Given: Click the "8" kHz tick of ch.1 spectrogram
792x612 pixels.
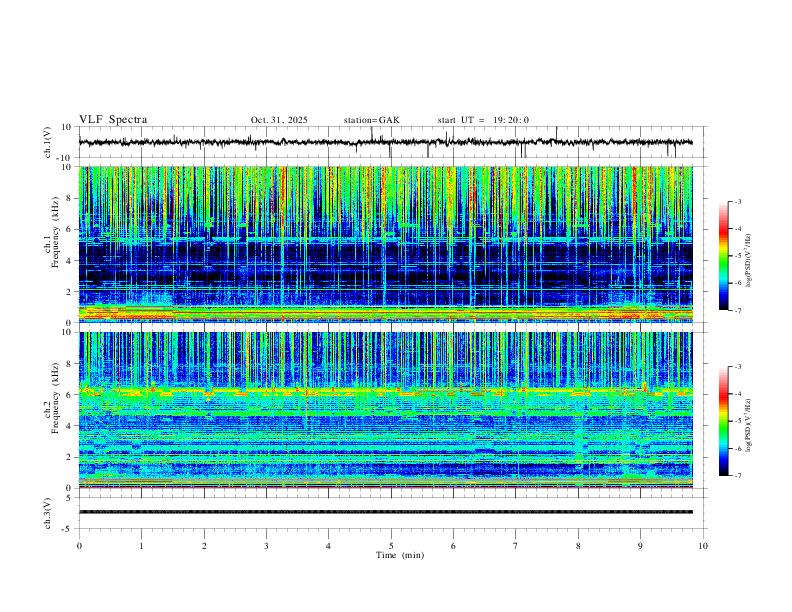Looking at the screenshot, I should [70, 198].
